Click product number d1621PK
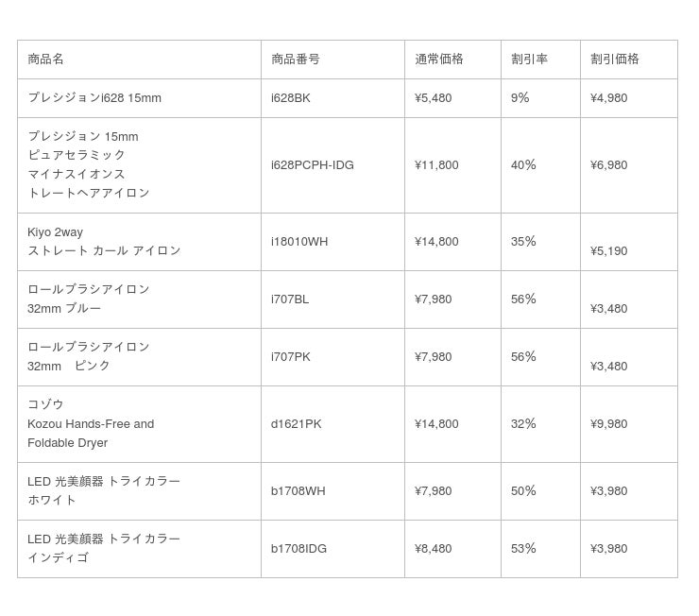 (297, 424)
